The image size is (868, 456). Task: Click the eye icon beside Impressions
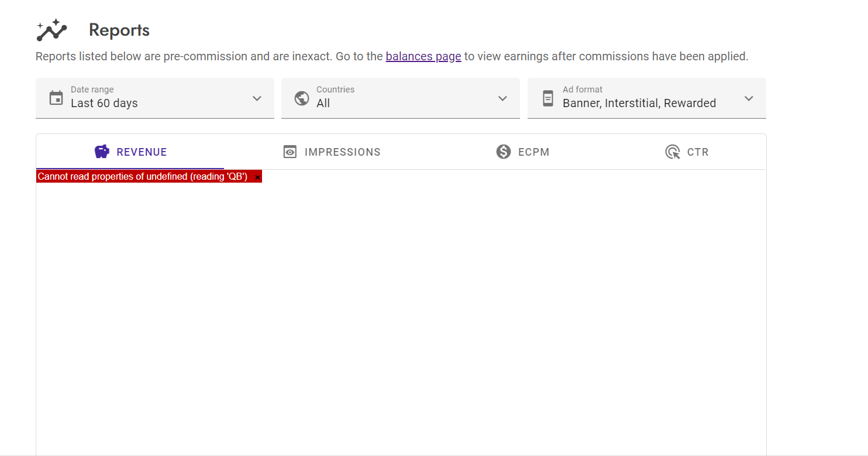(x=290, y=152)
